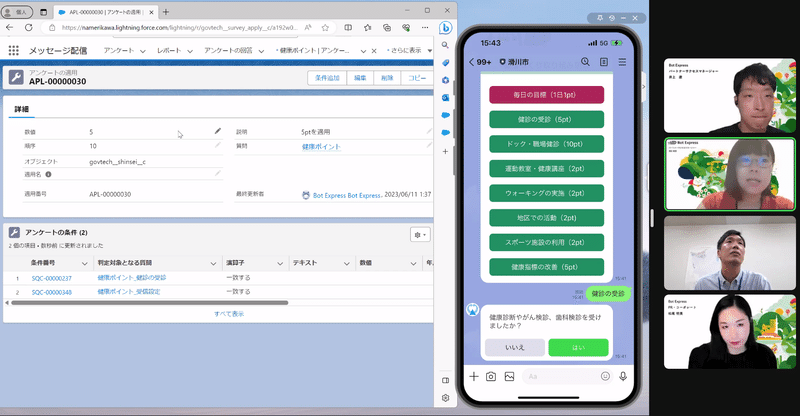The width and height of the screenshot is (800, 416).
Task: Reload the Salesforce page
Action: [29, 28]
